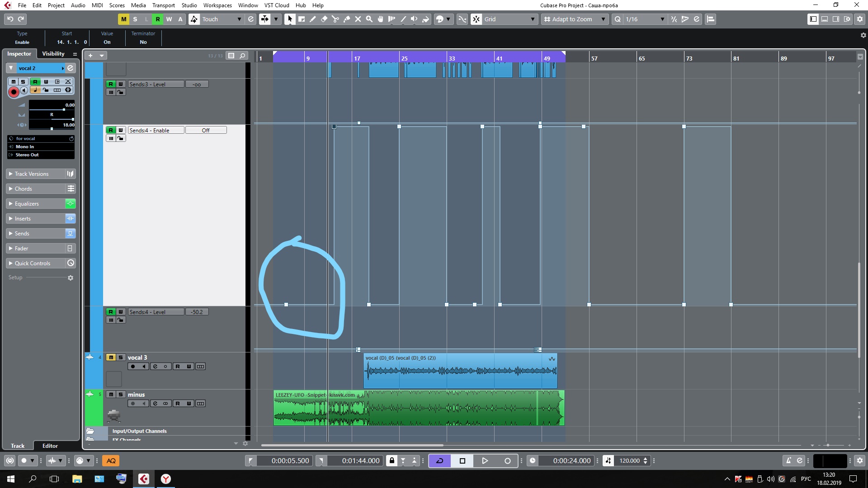Select the Draw pencil tool

click(313, 19)
